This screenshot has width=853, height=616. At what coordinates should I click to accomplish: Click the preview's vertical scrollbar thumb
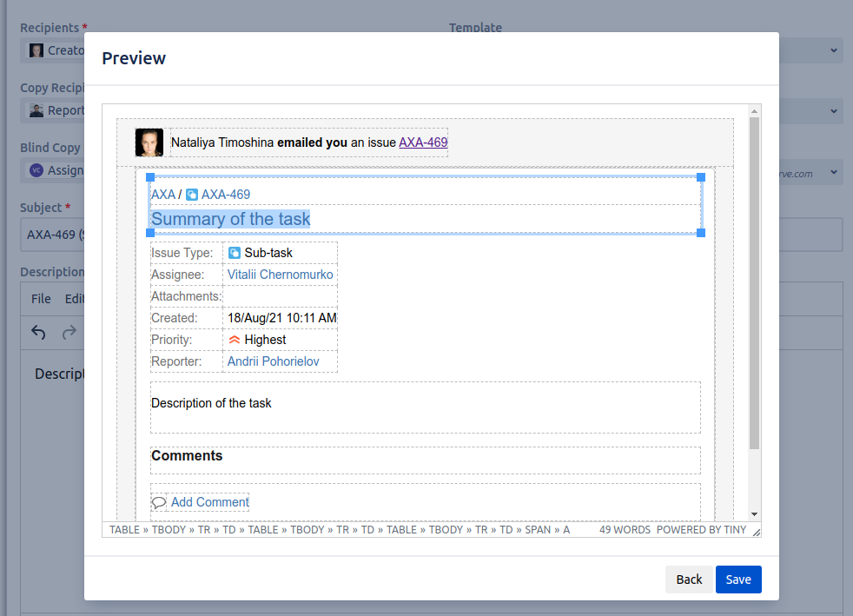tap(754, 282)
